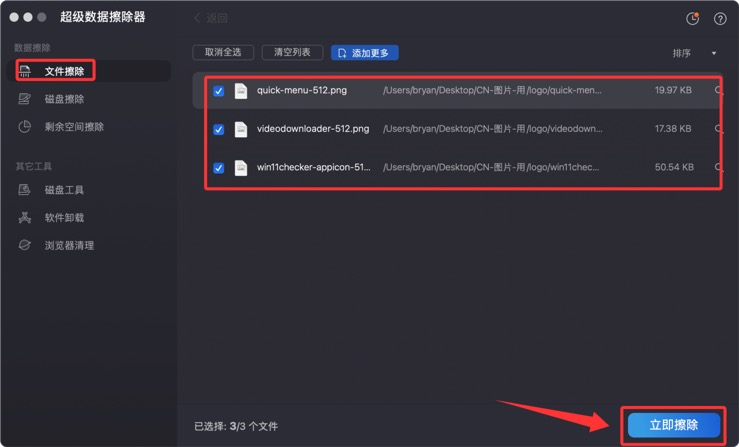Viewport: 739px width, 447px height.
Task: Open the 排序 sort dropdown
Action: point(682,53)
